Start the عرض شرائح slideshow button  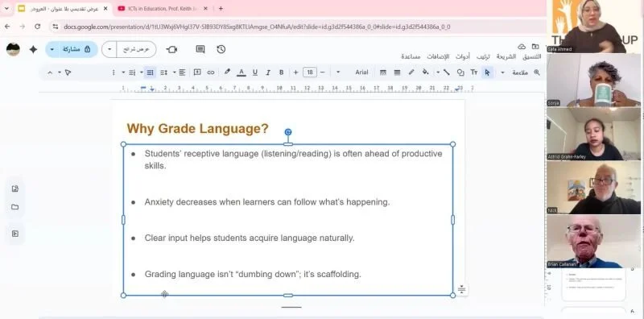point(136,49)
